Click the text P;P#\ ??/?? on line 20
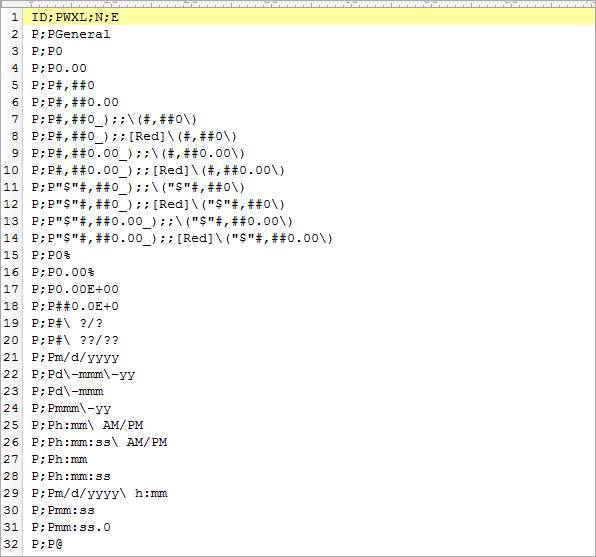 click(75, 340)
